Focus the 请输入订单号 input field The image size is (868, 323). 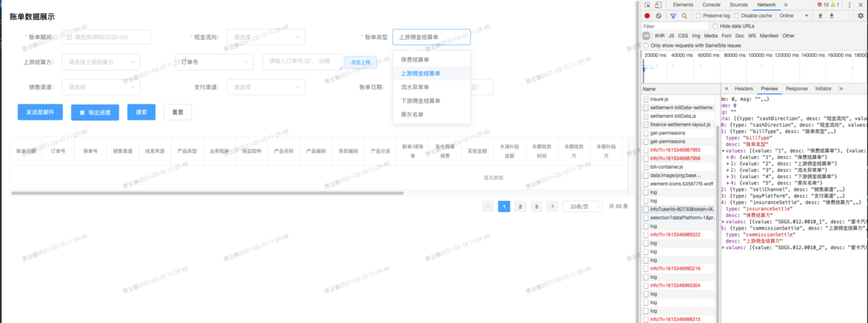point(302,62)
